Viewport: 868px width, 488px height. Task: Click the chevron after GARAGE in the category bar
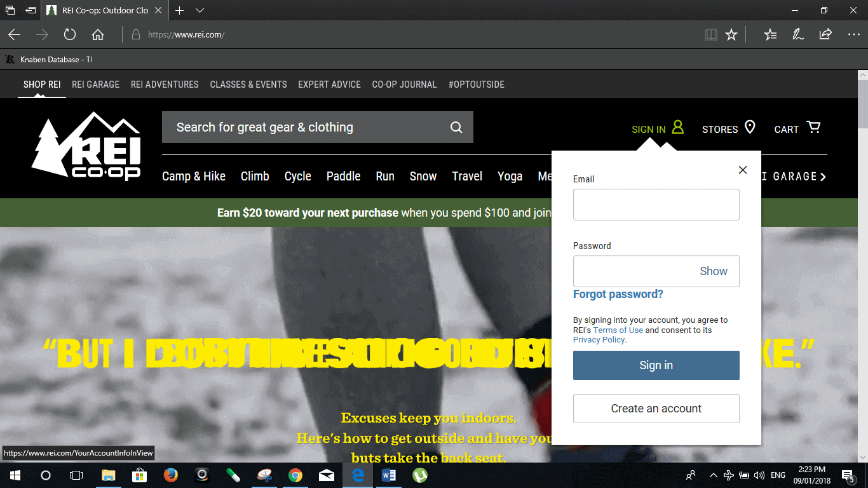tap(823, 177)
